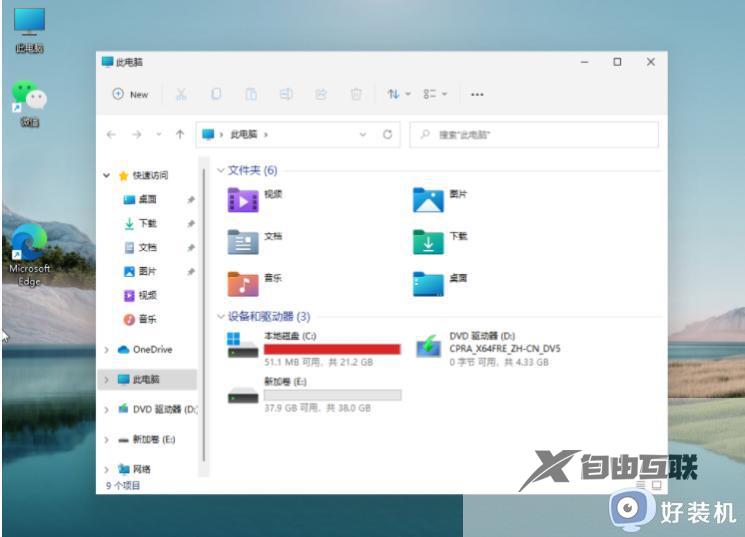Expand the 网络 sidebar node
745x537 pixels.
(106, 470)
